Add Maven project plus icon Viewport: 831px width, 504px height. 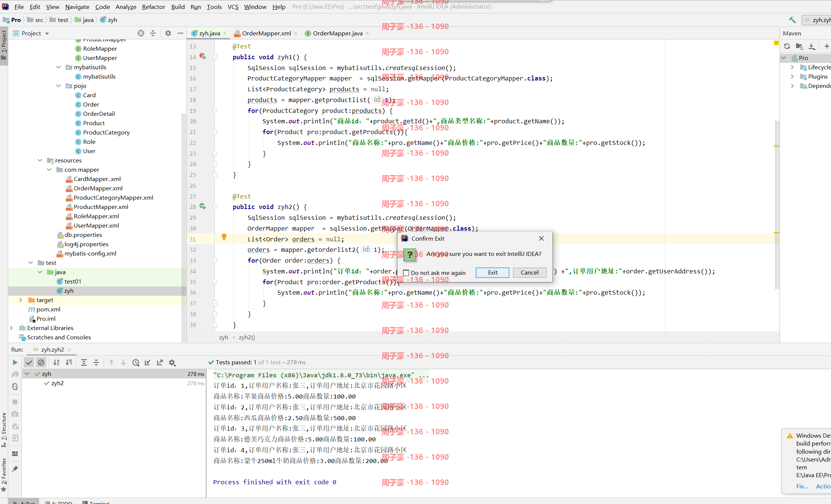pos(827,46)
